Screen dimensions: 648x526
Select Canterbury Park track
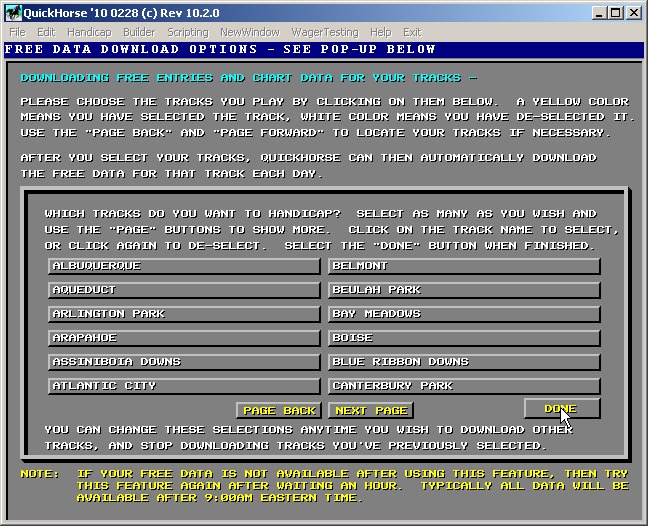coord(464,386)
